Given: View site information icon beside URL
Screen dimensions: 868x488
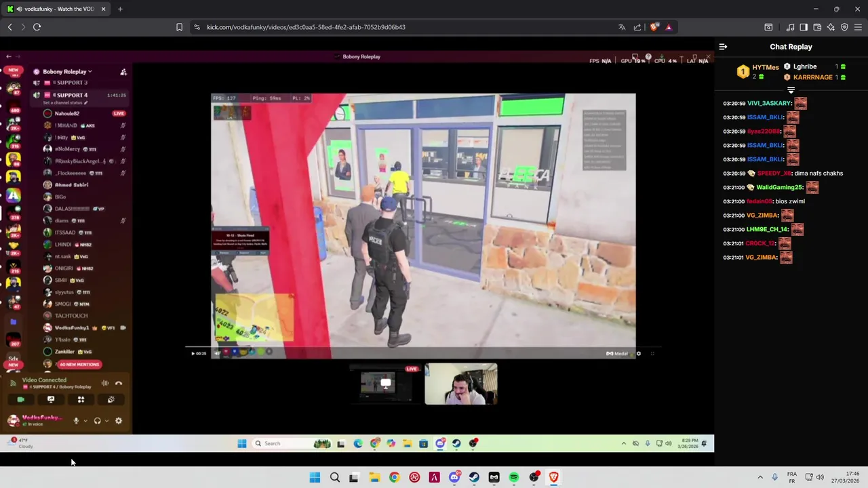Looking at the screenshot, I should click(x=197, y=27).
